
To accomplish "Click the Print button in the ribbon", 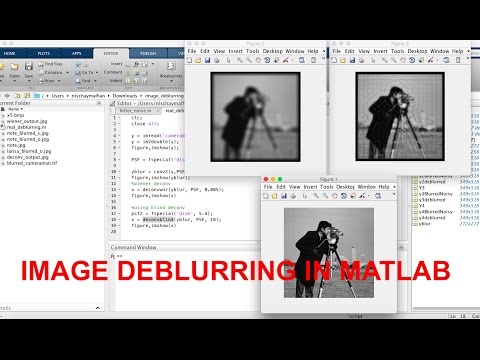I will pos(46,81).
